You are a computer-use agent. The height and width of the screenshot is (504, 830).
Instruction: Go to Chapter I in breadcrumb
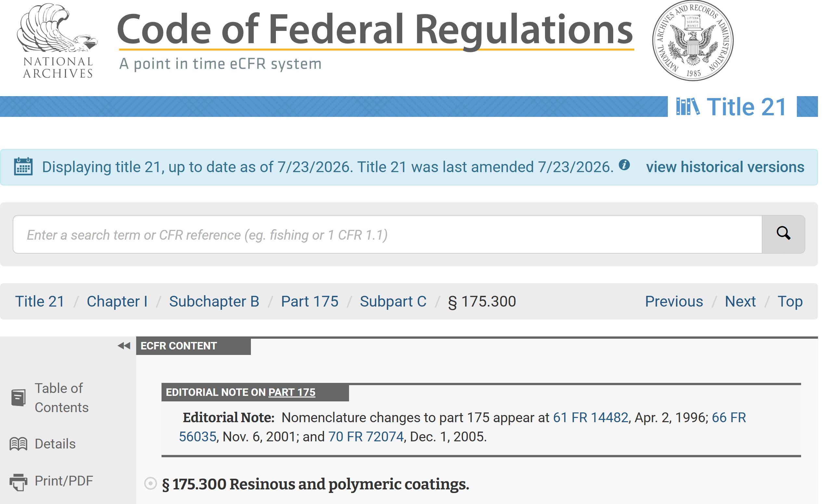[x=117, y=301]
